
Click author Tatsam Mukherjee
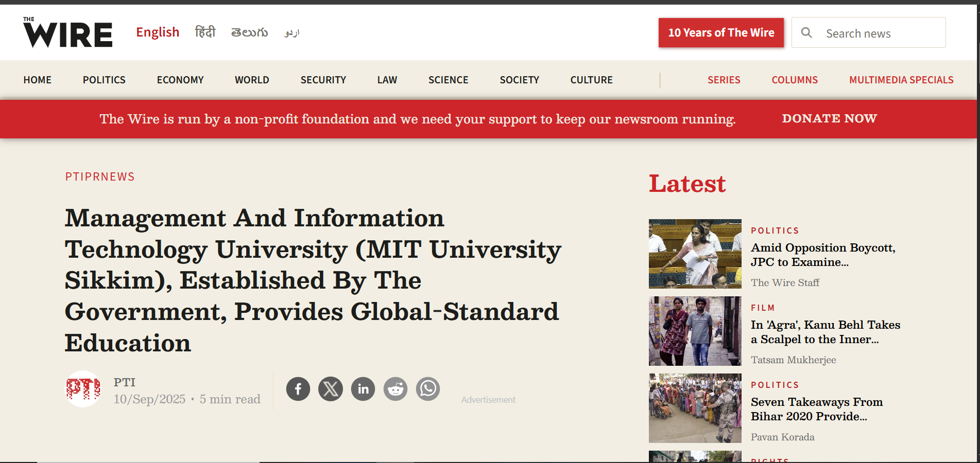[x=793, y=360]
